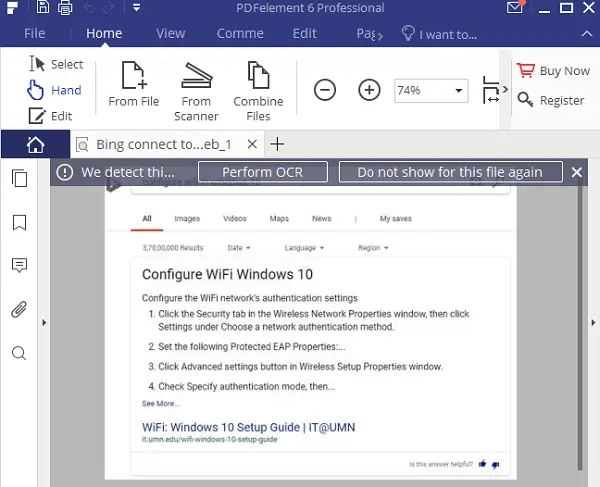Click the thumbs up icon in document
This screenshot has height=487, width=600.
click(482, 464)
